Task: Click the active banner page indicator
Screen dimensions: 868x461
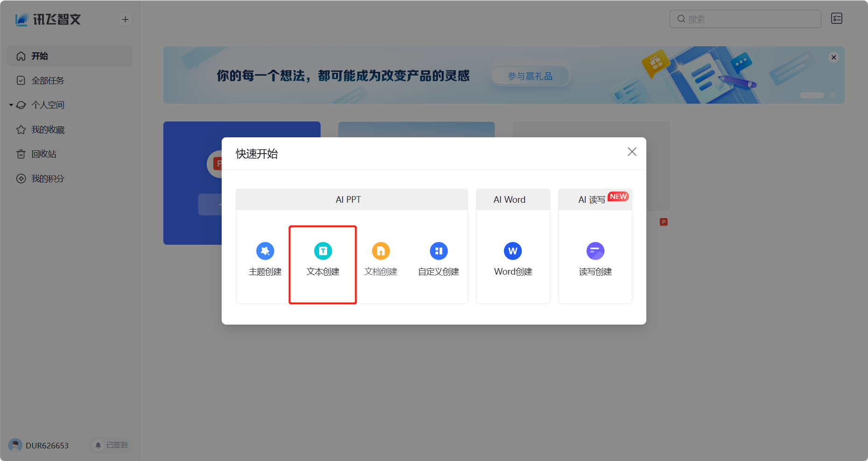Action: tap(812, 95)
